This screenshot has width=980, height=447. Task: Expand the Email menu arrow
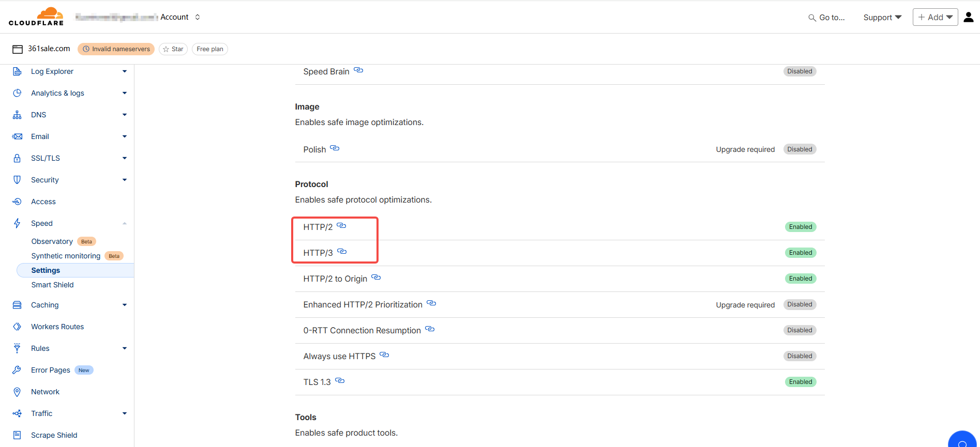(x=125, y=136)
